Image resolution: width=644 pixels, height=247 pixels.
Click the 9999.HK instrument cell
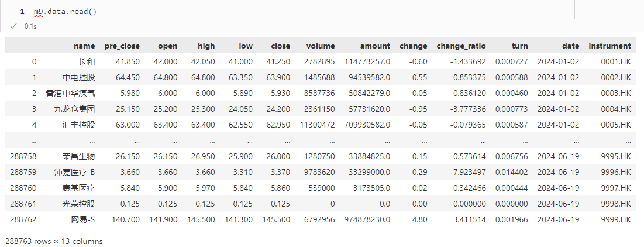click(617, 219)
